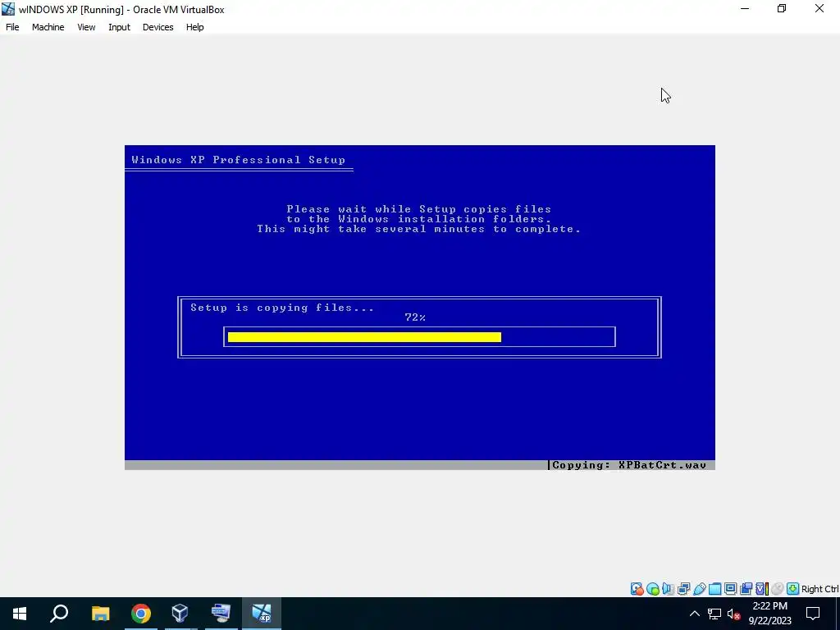Click the 72% progress text
Screen dimensions: 840x630
[x=415, y=317]
